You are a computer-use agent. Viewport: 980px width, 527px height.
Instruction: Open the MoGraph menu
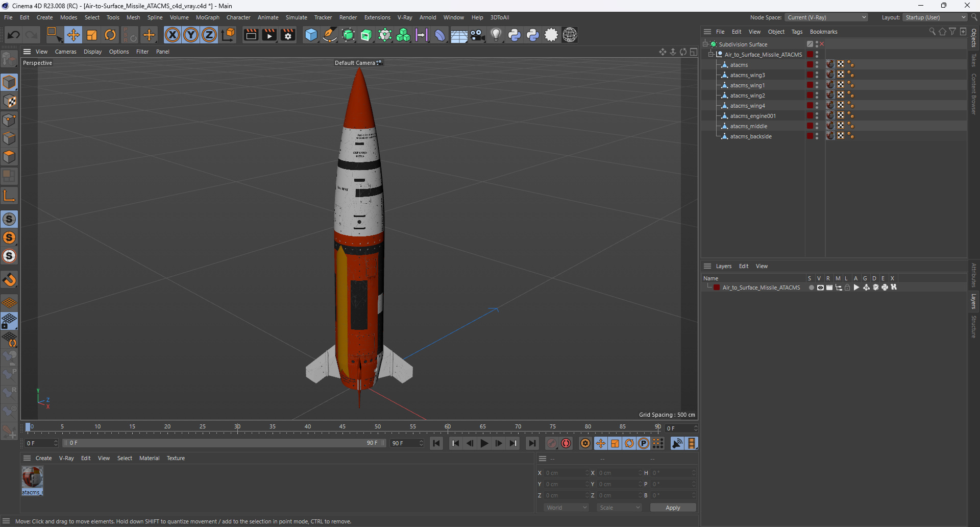pyautogui.click(x=207, y=17)
